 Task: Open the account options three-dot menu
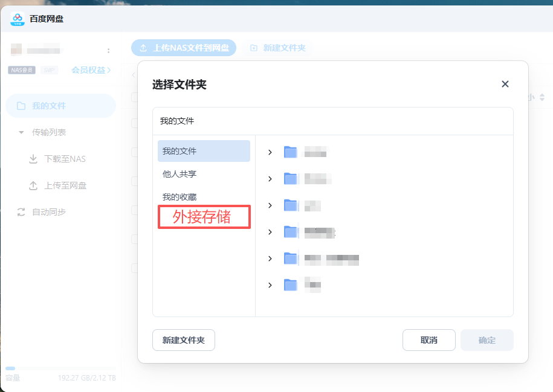point(108,51)
